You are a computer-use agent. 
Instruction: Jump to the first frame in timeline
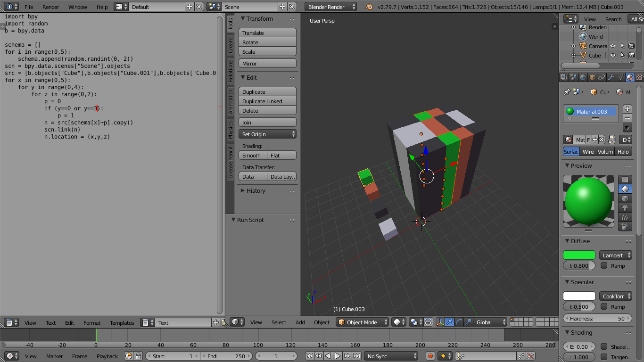coord(309,356)
